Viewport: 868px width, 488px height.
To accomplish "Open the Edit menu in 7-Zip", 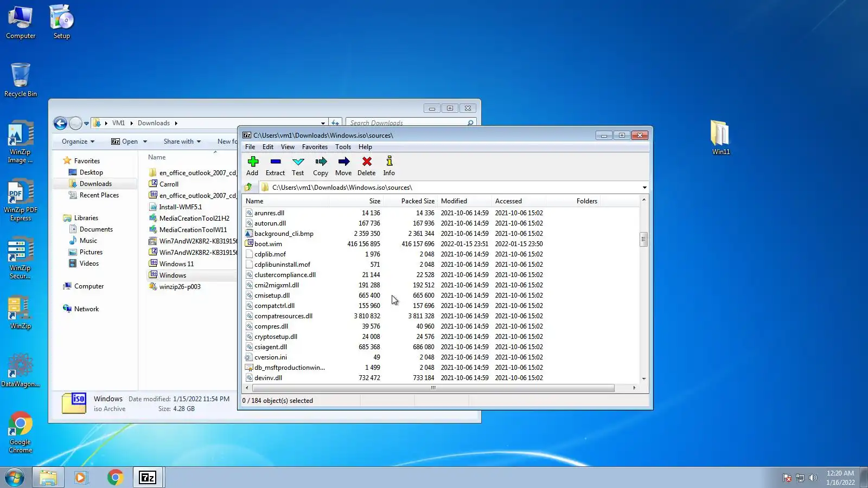I will tap(268, 147).
